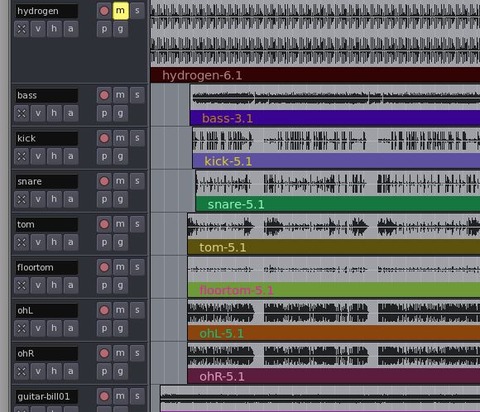Mute the bass track
480x412 pixels.
[120, 95]
